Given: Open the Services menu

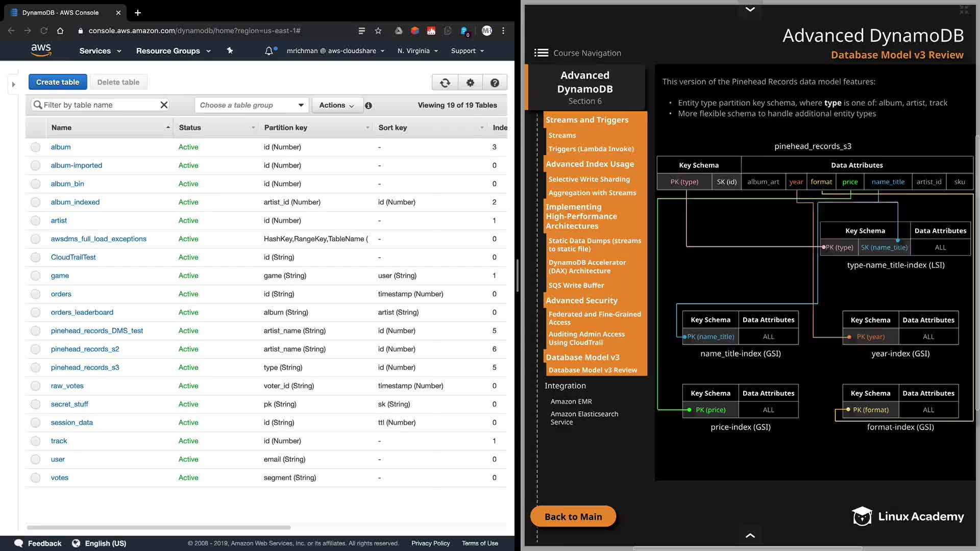Looking at the screenshot, I should [x=100, y=51].
